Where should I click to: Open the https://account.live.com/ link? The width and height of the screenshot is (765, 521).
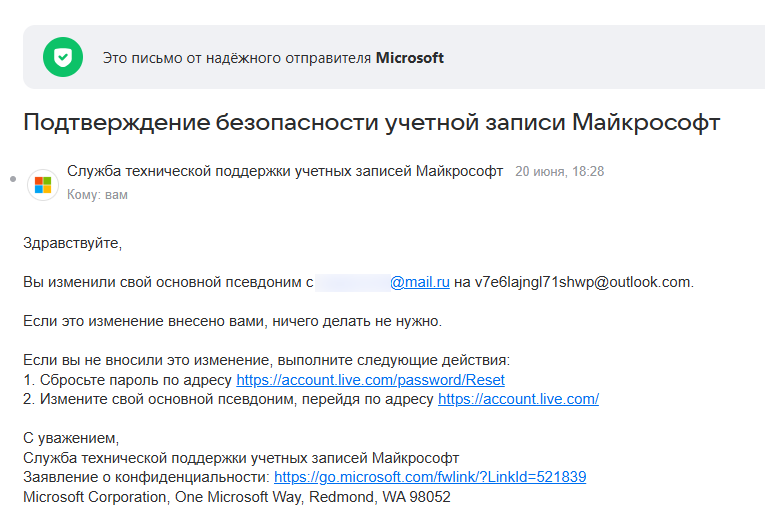pos(518,399)
